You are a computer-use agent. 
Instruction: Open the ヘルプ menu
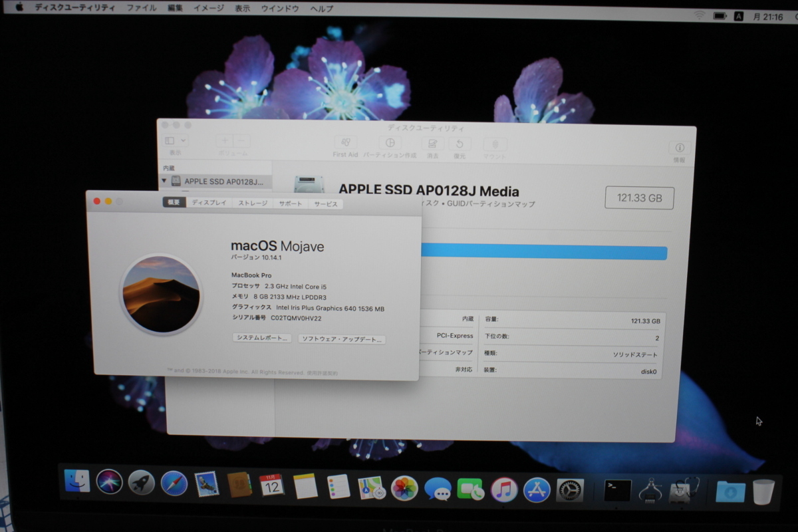click(322, 9)
